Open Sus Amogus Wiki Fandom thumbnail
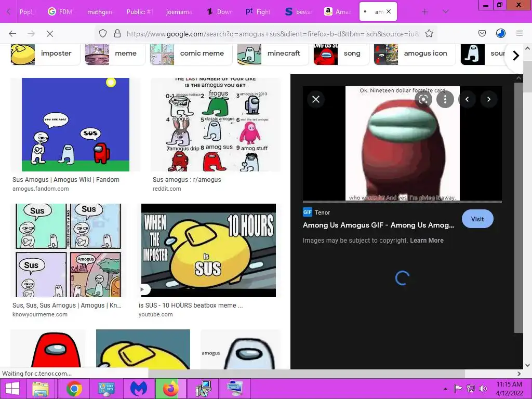This screenshot has height=399, width=532. [x=75, y=125]
